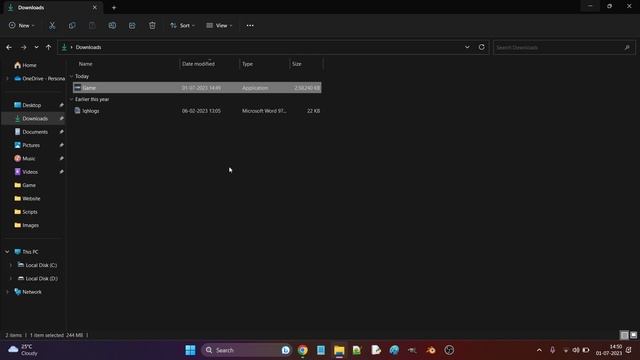Open the weather widget showing 25°C
The width and height of the screenshot is (640, 360).
pos(23,350)
